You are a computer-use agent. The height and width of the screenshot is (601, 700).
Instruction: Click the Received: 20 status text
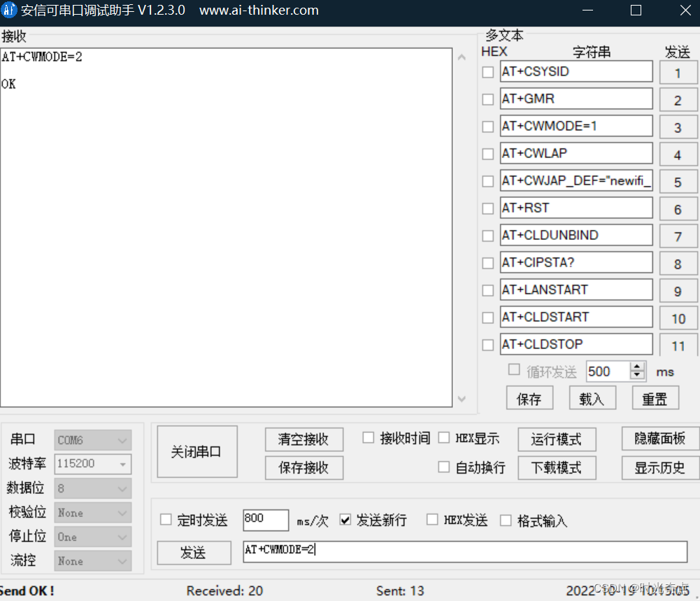pos(224,591)
